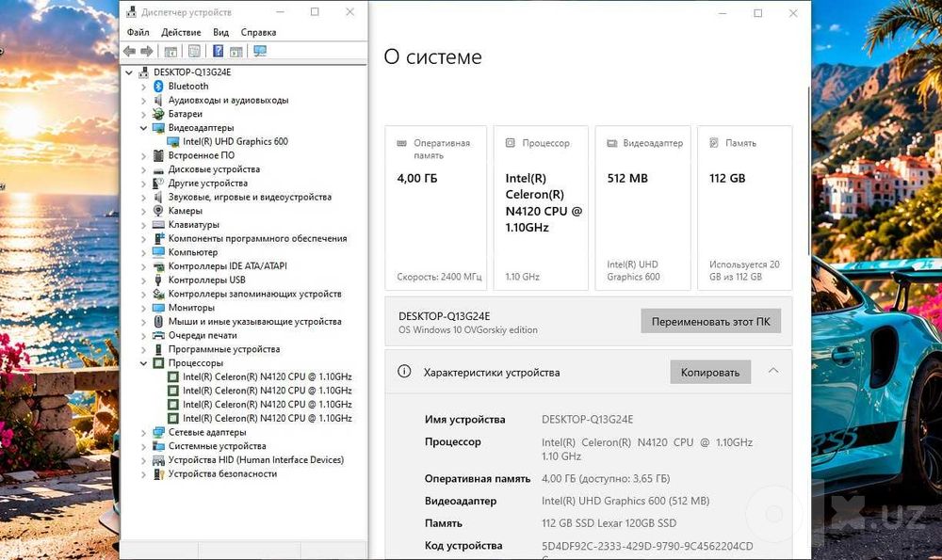Image resolution: width=942 pixels, height=560 pixels.
Task: Select the Bluetooth device category icon
Action: 158,87
